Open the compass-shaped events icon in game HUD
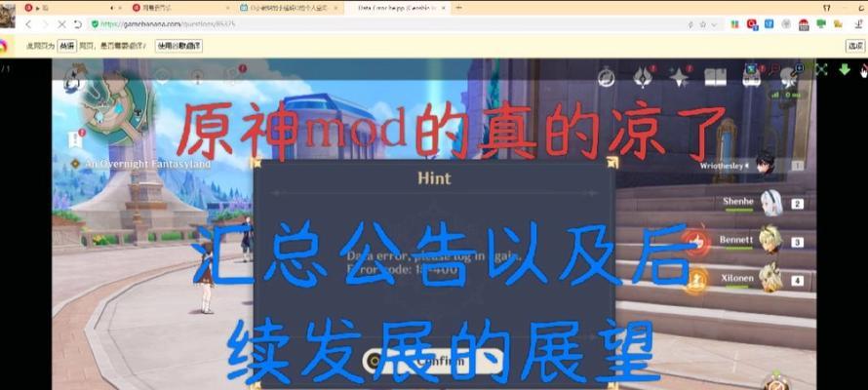This screenshot has width=868, height=390. coord(607,78)
